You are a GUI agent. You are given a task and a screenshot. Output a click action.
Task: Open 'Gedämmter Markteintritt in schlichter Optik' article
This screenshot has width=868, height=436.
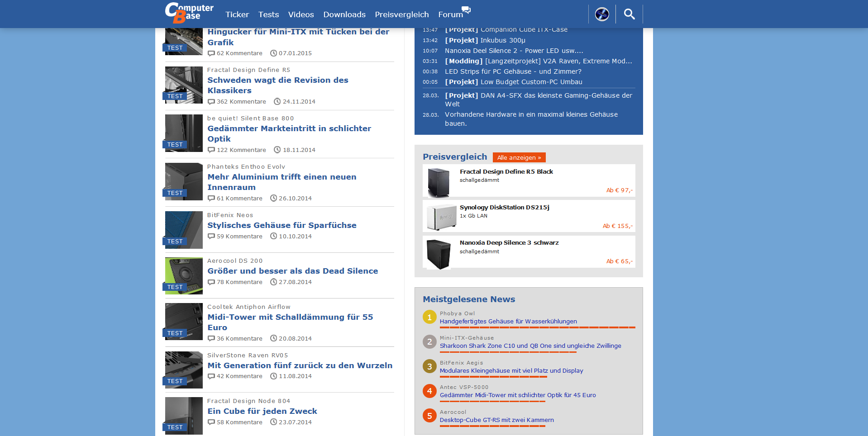pos(289,133)
